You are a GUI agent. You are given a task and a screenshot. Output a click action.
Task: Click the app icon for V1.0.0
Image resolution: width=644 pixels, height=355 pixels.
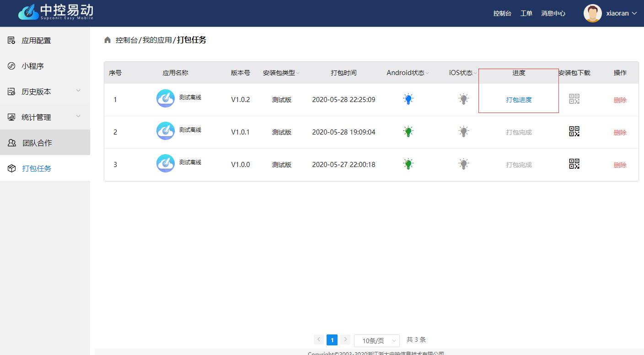pyautogui.click(x=166, y=163)
